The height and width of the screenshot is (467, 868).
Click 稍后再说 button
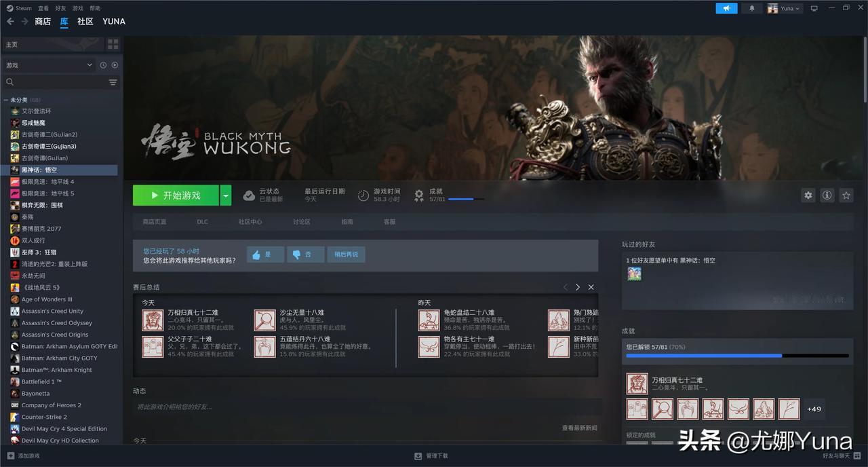pyautogui.click(x=346, y=255)
